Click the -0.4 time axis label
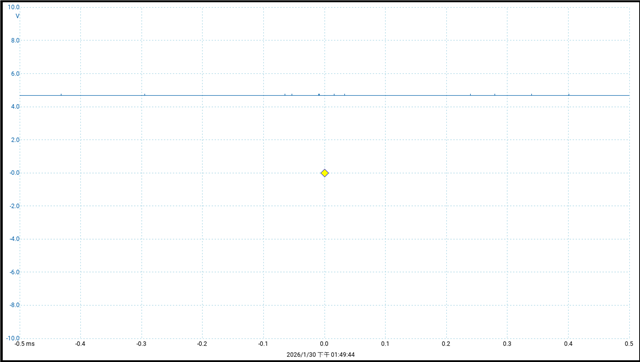 click(80, 344)
